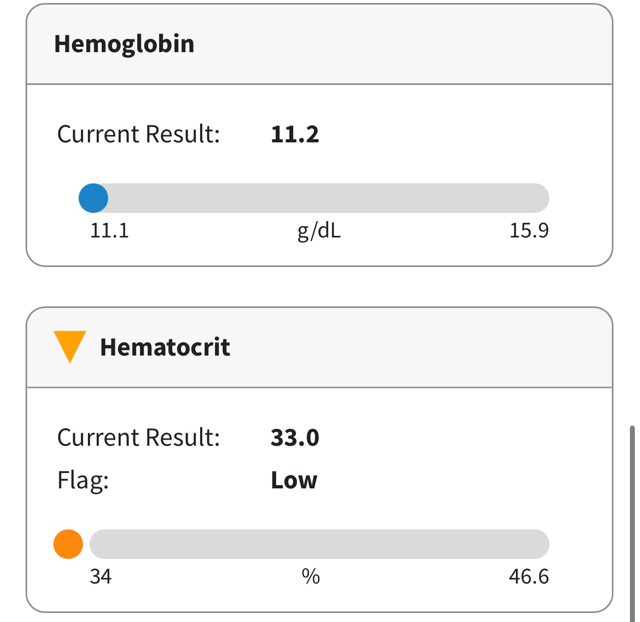This screenshot has width=640, height=622.
Task: Click the Hematocrit upper limit 46.6
Action: tap(528, 577)
